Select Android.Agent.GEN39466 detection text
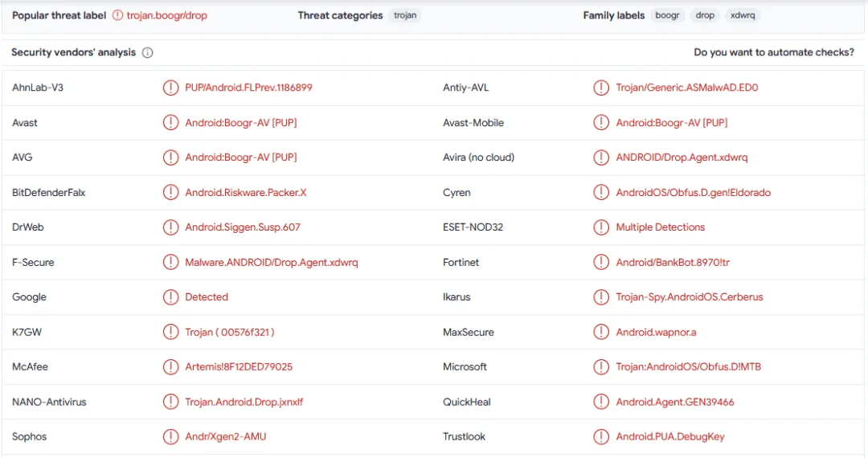 pyautogui.click(x=675, y=402)
